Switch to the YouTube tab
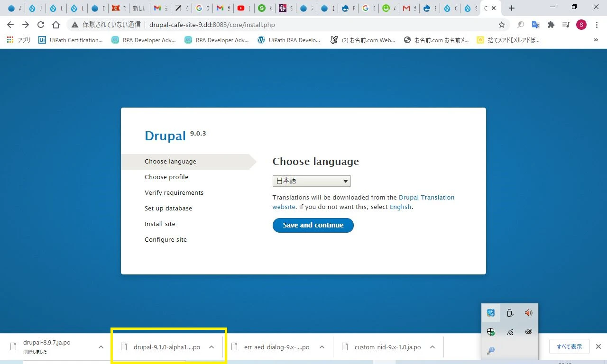 (243, 8)
